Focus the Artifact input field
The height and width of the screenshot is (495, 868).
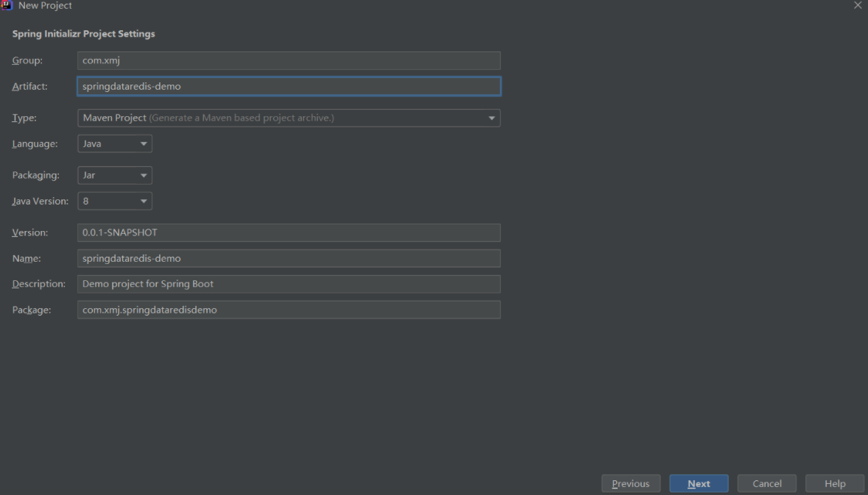pos(289,86)
